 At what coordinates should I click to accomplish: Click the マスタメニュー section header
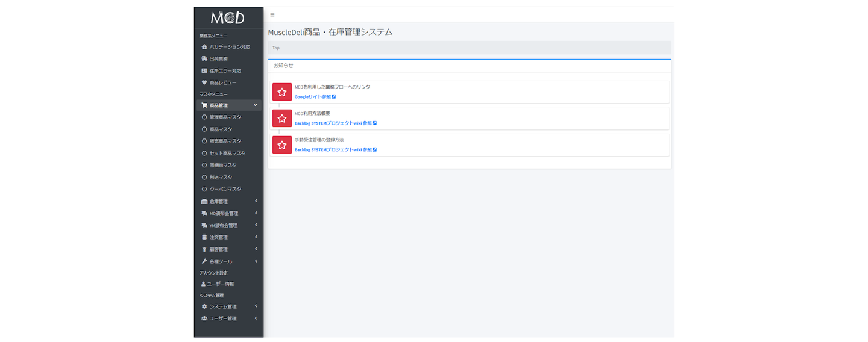point(213,95)
